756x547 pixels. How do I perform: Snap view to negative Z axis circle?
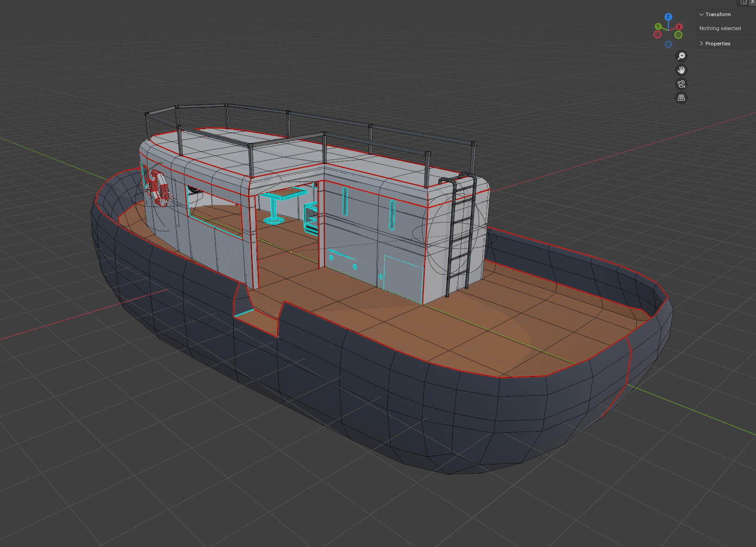coord(668,45)
